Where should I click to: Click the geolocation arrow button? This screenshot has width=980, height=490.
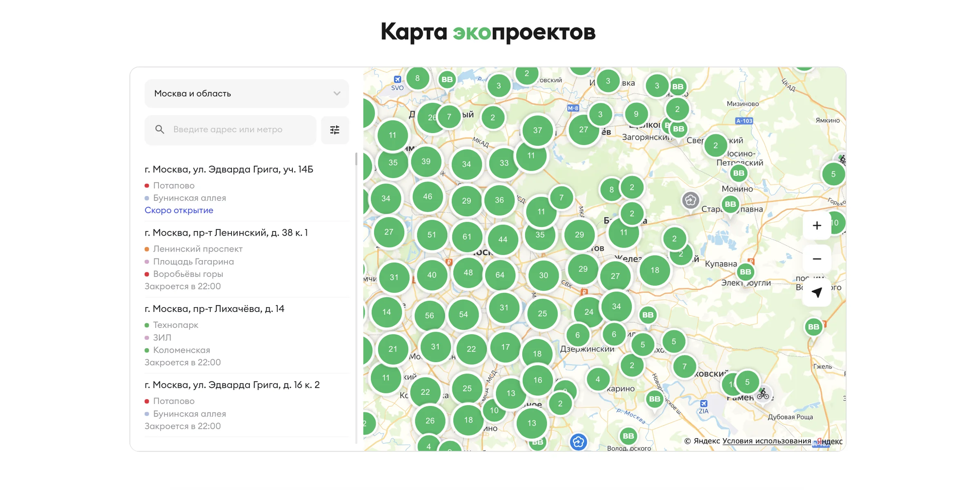click(817, 292)
